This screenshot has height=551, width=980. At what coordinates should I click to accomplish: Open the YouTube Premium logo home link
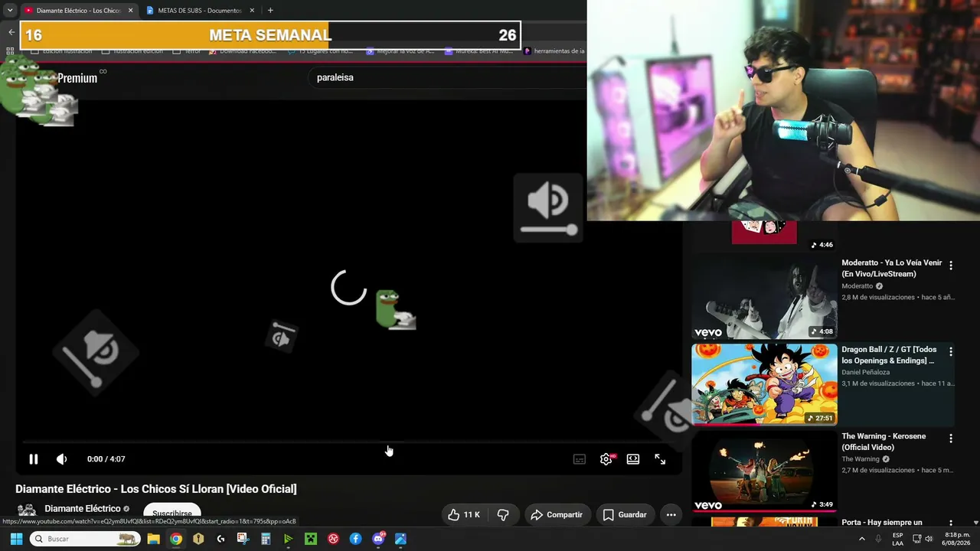77,78
